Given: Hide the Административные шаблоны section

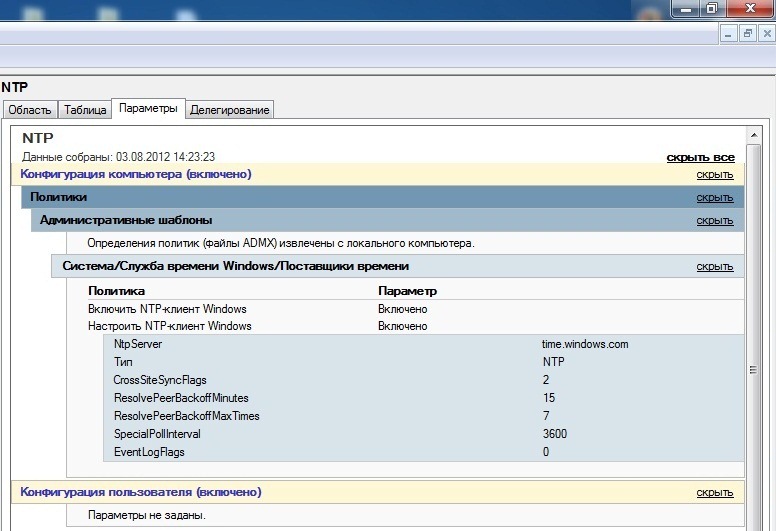Looking at the screenshot, I should click(x=715, y=221).
